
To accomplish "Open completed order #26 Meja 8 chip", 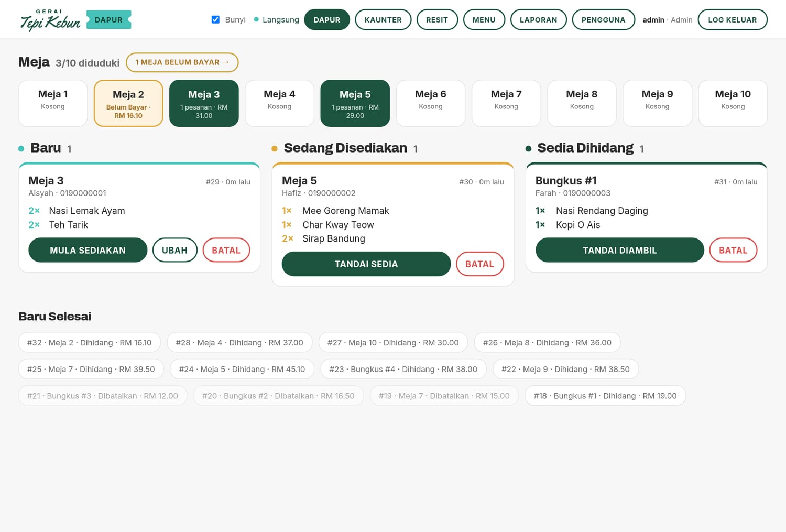I will tap(547, 342).
